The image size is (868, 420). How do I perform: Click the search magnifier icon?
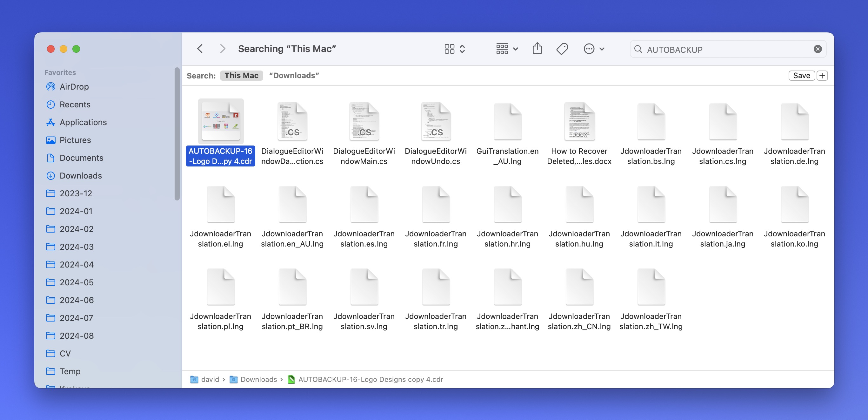tap(638, 49)
